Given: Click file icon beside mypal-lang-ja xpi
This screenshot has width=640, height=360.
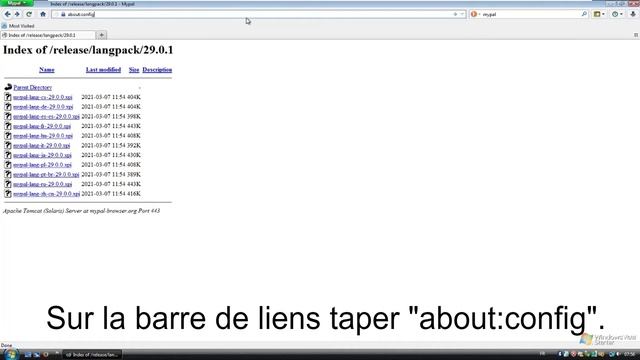Looking at the screenshot, I should [x=8, y=155].
